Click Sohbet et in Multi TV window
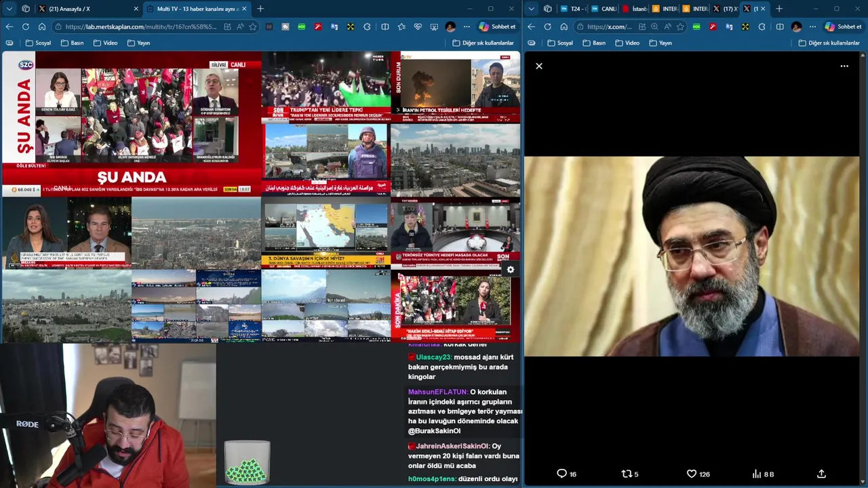This screenshot has width=868, height=488. pos(498,26)
